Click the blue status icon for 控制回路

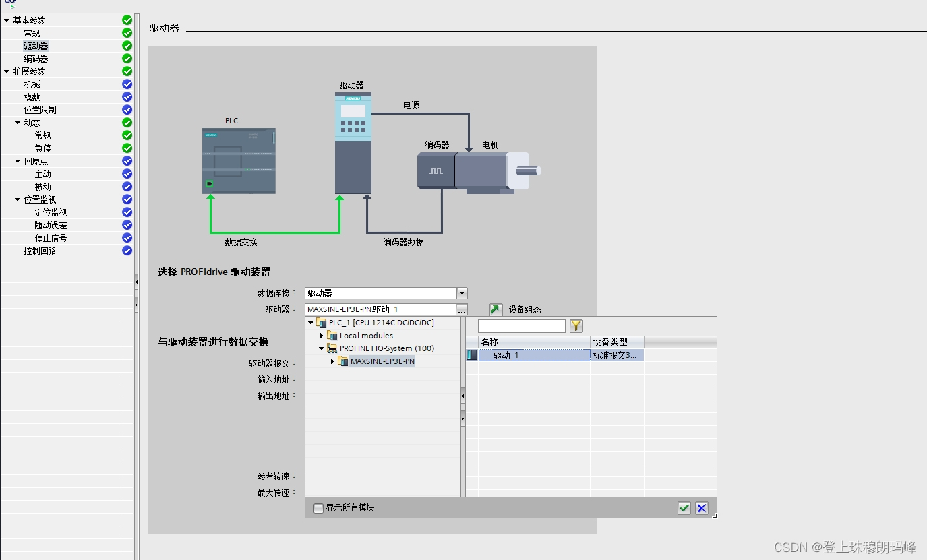click(127, 251)
